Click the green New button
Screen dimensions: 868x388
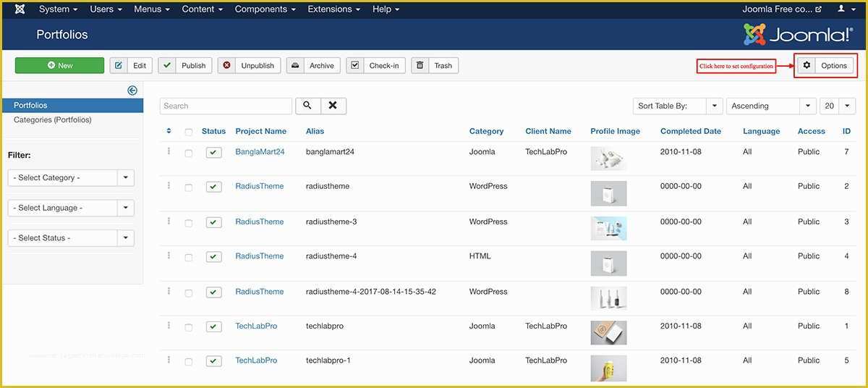click(59, 65)
